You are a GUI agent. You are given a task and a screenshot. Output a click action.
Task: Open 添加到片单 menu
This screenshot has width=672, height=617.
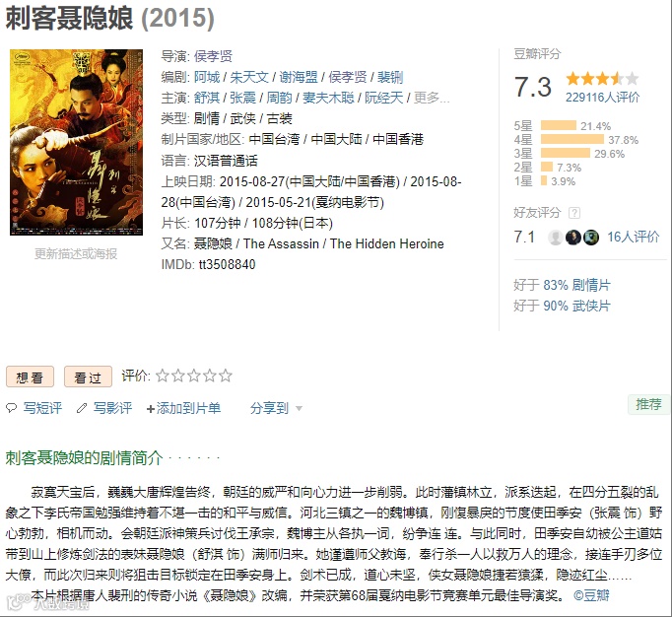point(183,408)
